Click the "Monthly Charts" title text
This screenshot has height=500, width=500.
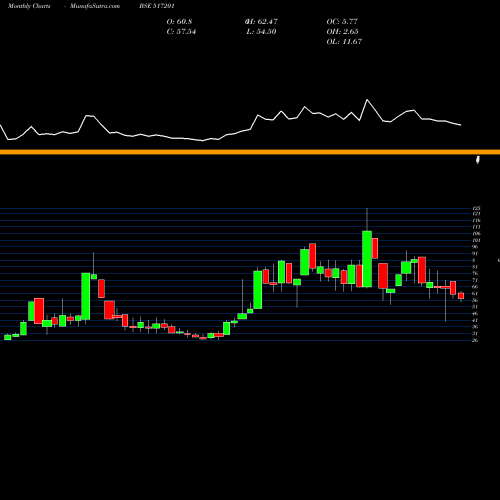(x=29, y=6)
